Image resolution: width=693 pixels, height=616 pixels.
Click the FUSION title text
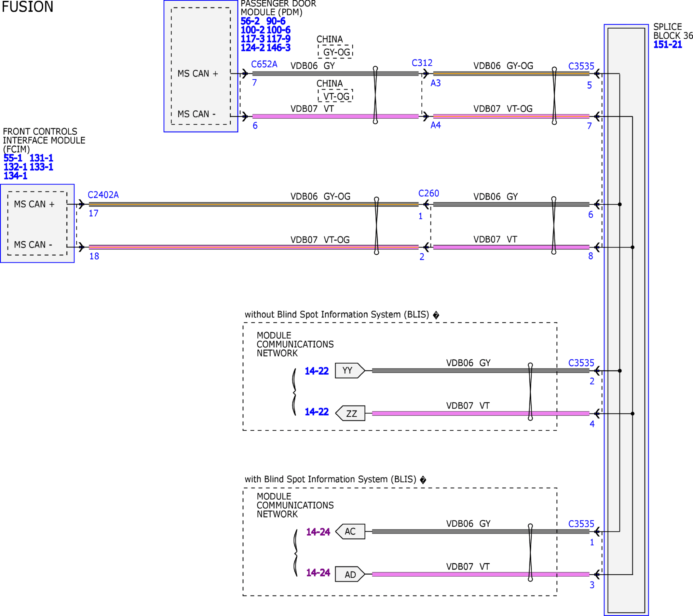tap(27, 7)
